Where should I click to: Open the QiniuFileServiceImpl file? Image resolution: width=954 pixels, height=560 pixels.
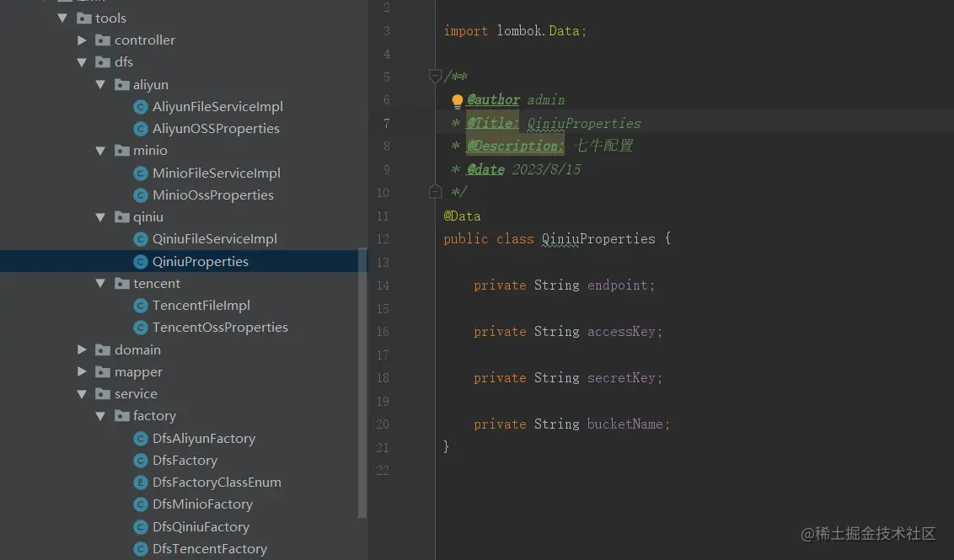click(214, 239)
